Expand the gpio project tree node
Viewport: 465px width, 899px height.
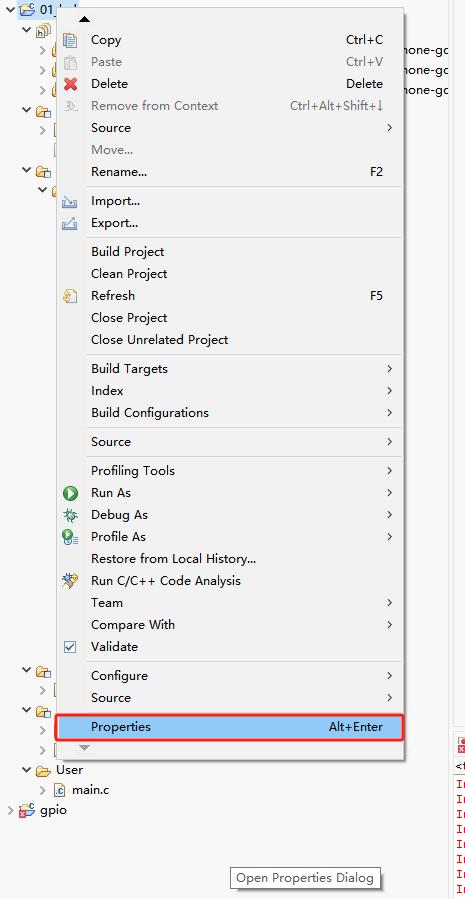tap(10, 810)
